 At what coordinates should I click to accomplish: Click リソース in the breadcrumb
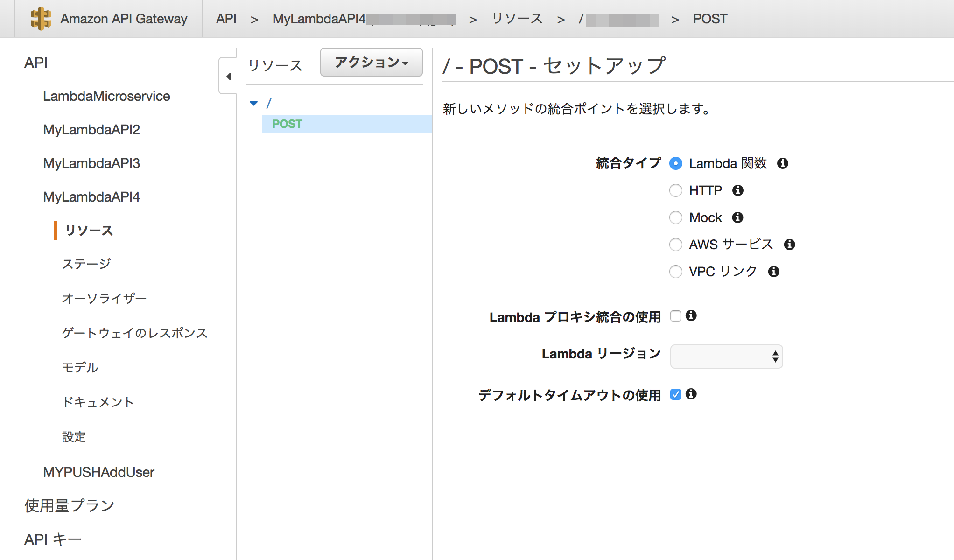coord(517,19)
